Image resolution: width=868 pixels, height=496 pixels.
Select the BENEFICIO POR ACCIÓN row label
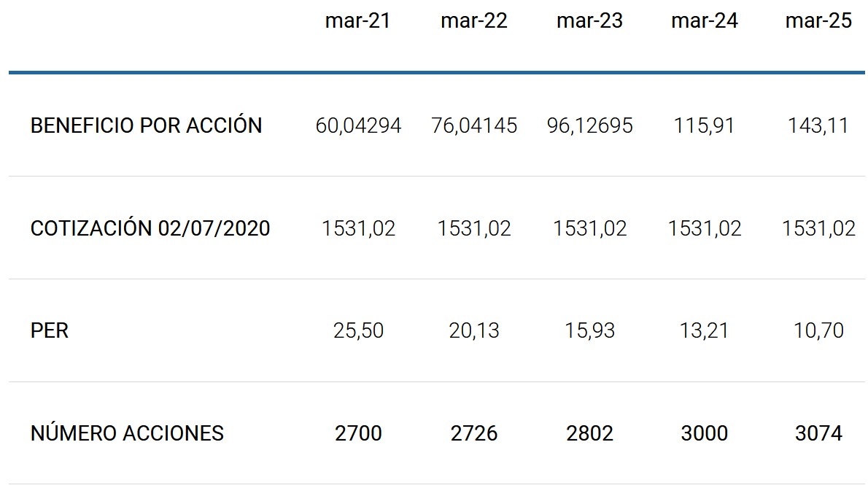click(x=146, y=125)
